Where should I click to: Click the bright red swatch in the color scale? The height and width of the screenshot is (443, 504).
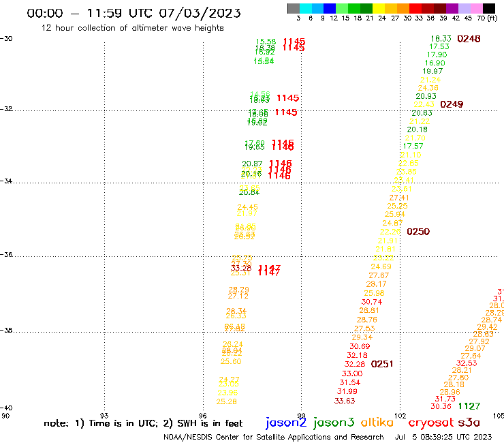coord(415,8)
